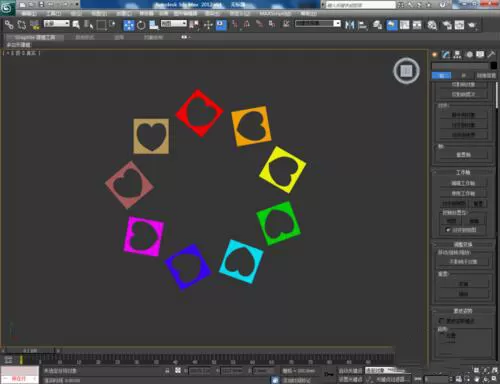Click the Render teapot icon
Screen dimensions: 500x384
pos(472,25)
